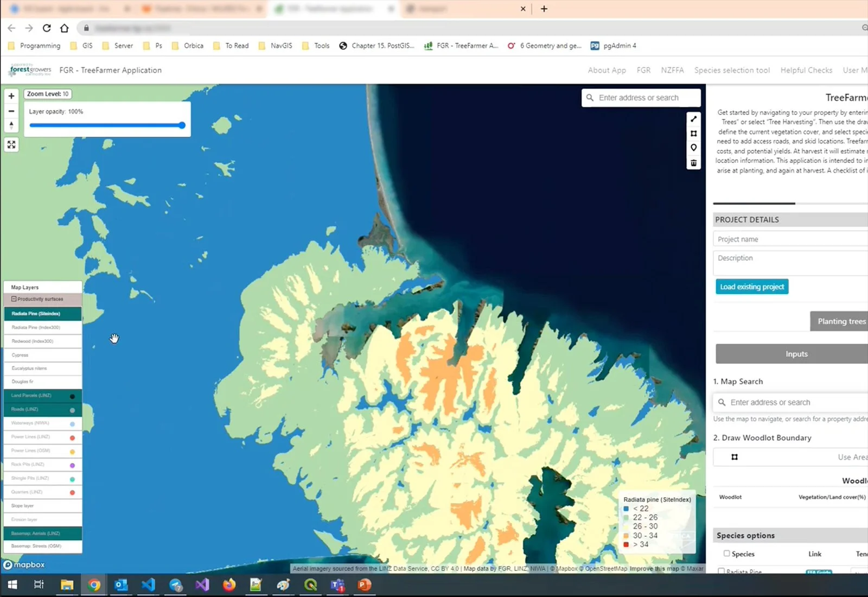Collapse the Productivity surfaces layer group
Screen dimensions: 868x597
43,299
